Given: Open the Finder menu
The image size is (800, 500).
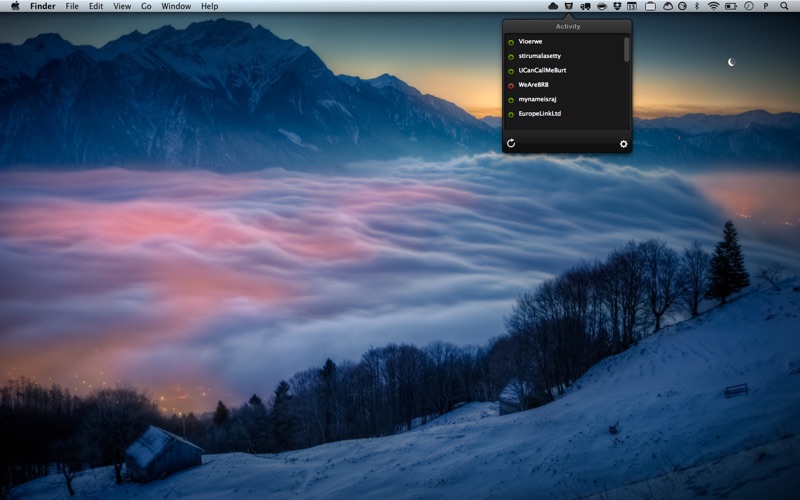Looking at the screenshot, I should 43,6.
